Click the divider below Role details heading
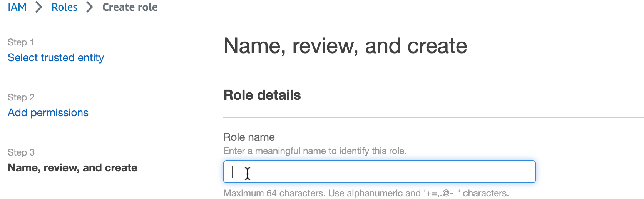 point(433,117)
